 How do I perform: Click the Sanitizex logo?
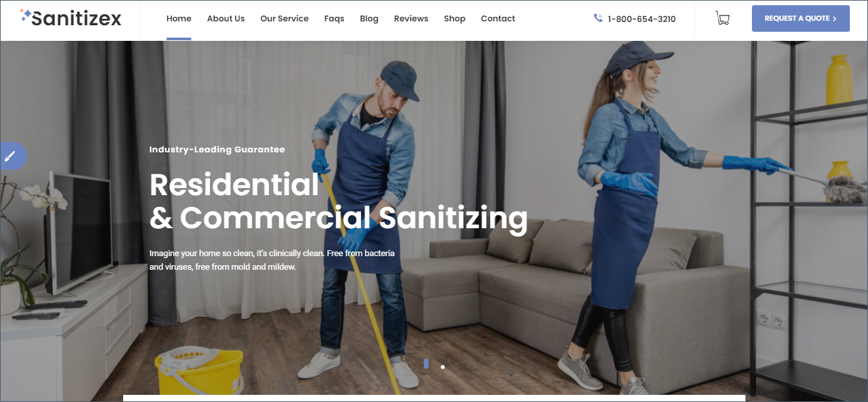(71, 18)
